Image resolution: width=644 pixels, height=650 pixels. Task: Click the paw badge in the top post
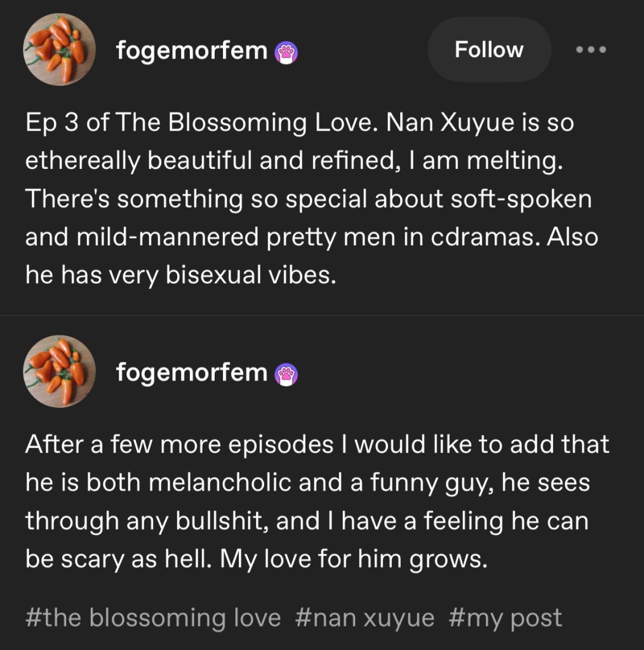pos(286,52)
